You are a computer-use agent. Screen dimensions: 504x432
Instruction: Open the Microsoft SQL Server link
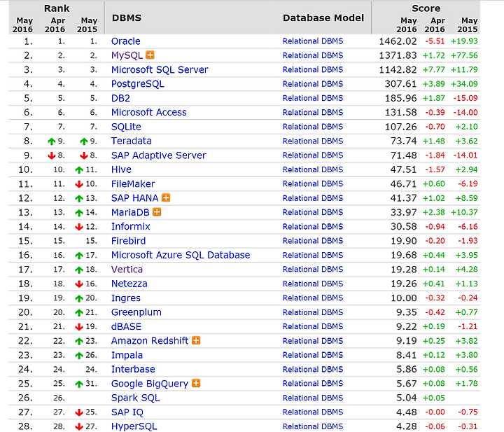(x=160, y=70)
